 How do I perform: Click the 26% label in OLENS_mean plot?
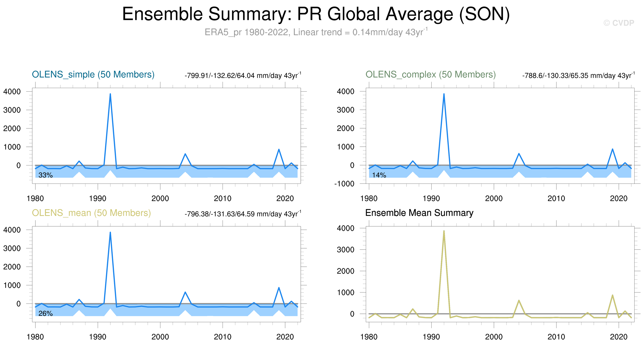click(x=45, y=314)
